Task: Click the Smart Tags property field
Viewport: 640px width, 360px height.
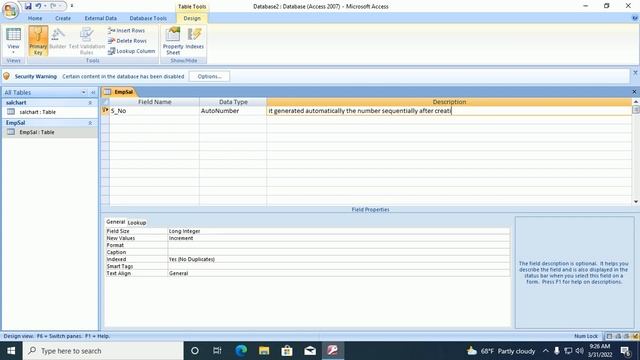Action: click(339, 266)
